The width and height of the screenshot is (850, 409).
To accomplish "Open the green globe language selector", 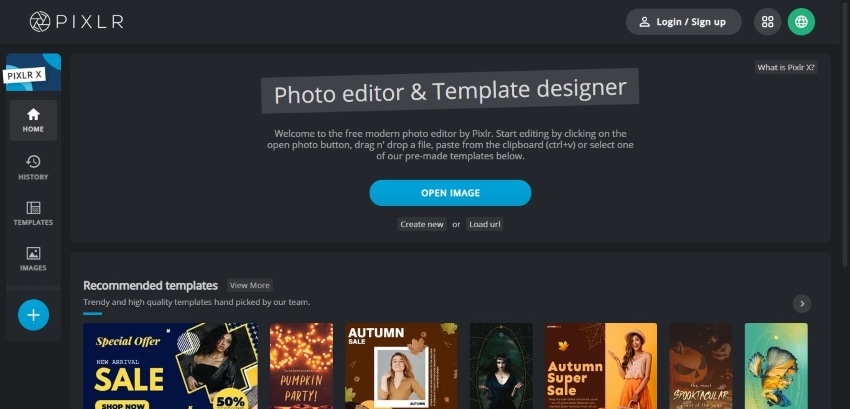I will pos(801,22).
